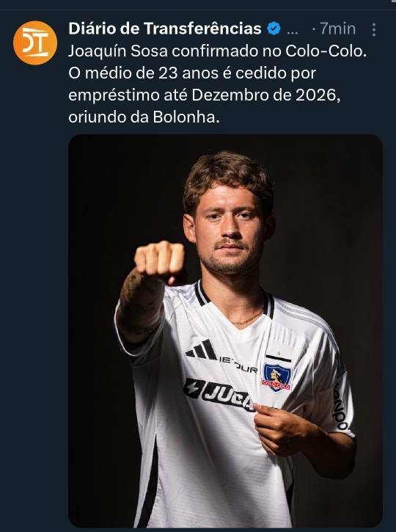
Task: Click the small star above the crest
Action: click(x=279, y=354)
